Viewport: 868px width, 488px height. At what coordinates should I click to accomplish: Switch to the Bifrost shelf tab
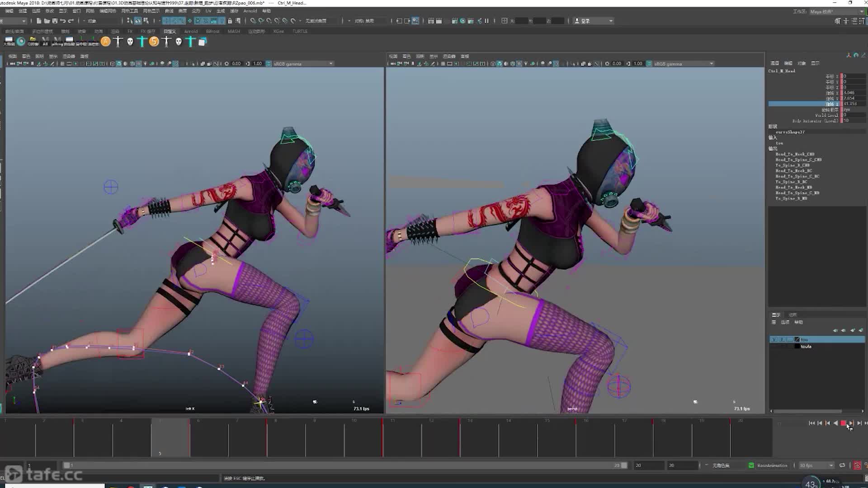(x=212, y=31)
